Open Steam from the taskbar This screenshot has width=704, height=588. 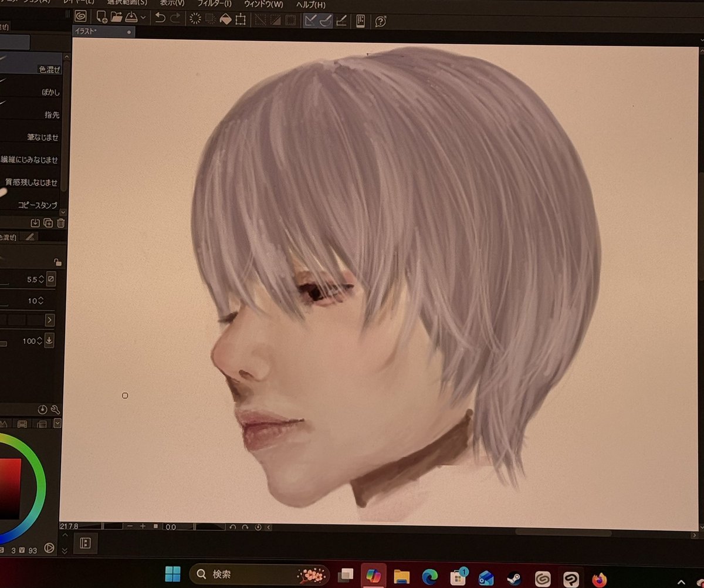click(x=515, y=579)
